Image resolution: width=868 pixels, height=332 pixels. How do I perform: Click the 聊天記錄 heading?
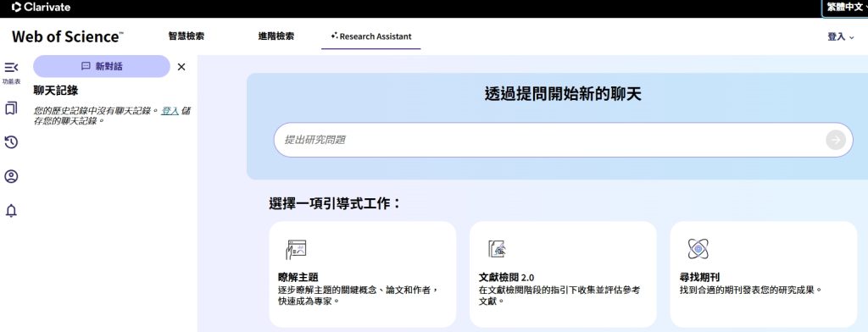pyautogui.click(x=56, y=90)
